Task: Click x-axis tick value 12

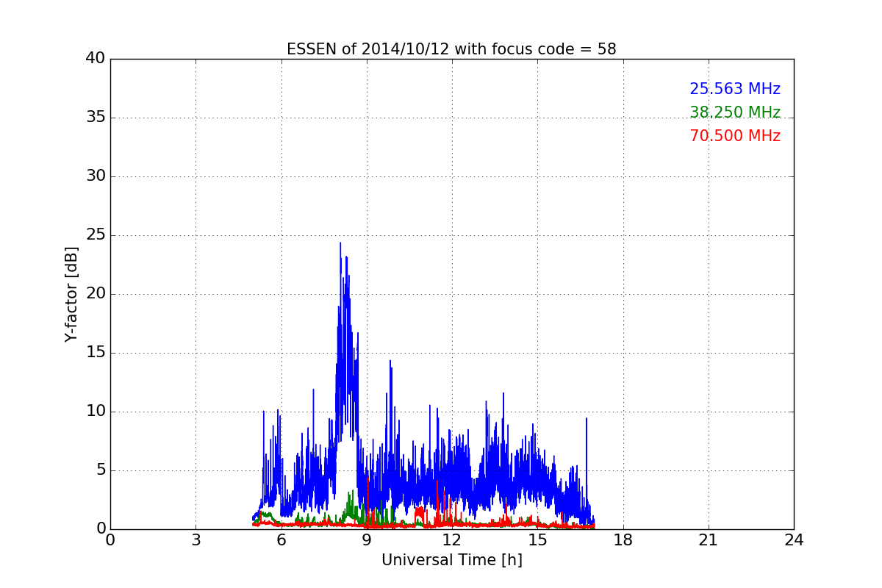Action: [x=452, y=540]
